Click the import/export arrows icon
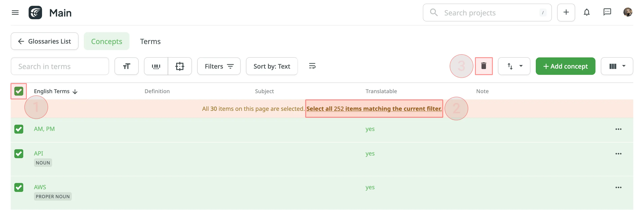This screenshot has width=644, height=210. [x=510, y=66]
